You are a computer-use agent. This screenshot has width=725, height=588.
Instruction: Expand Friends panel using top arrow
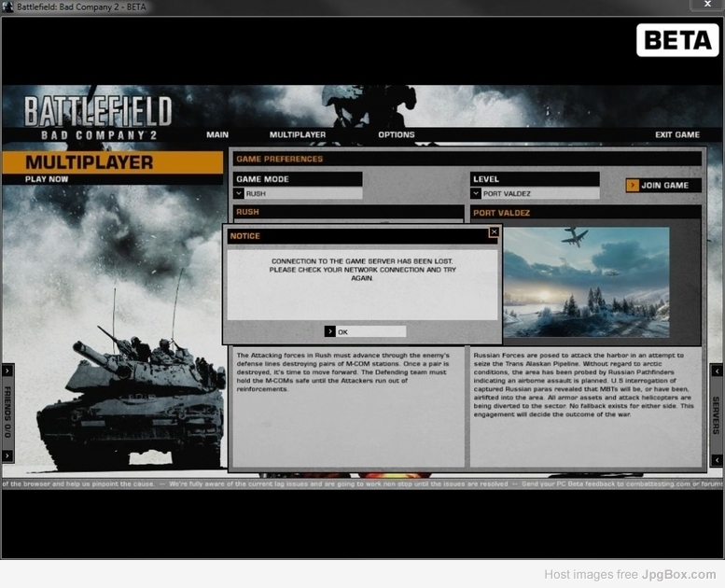click(7, 371)
